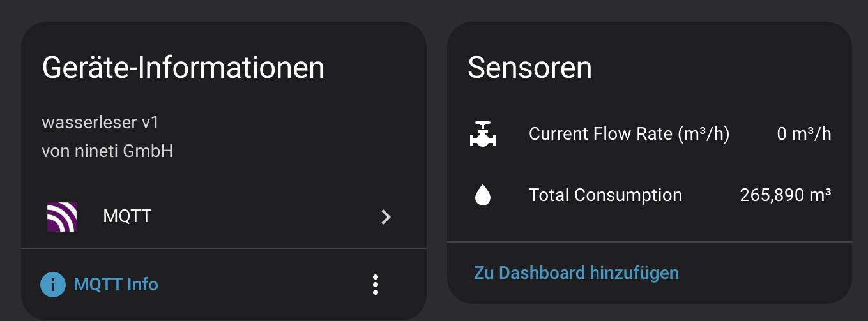Image resolution: width=868 pixels, height=321 pixels.
Task: Click the Geräte-Informationen card heading
Action: point(183,68)
